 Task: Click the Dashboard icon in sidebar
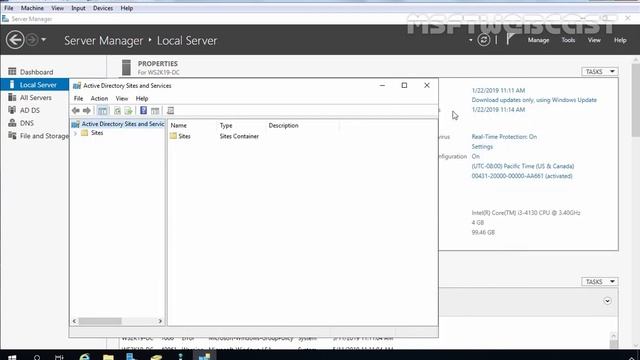[12, 71]
